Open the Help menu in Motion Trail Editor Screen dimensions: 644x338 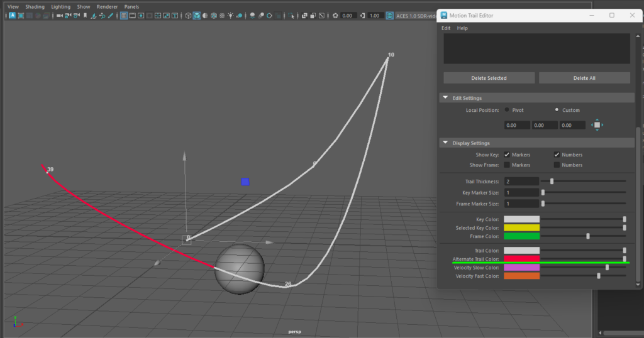(462, 28)
